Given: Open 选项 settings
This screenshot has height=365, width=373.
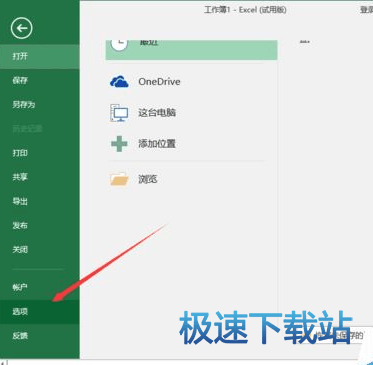Looking at the screenshot, I should pos(40,312).
